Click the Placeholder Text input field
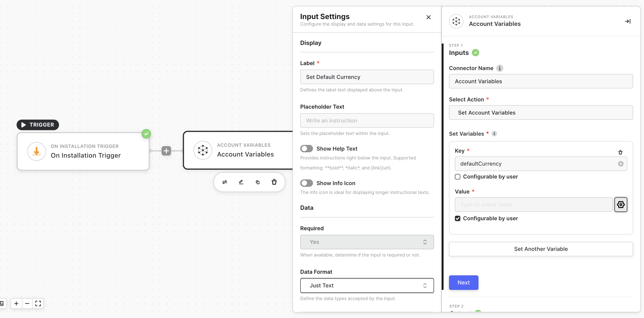 [367, 120]
